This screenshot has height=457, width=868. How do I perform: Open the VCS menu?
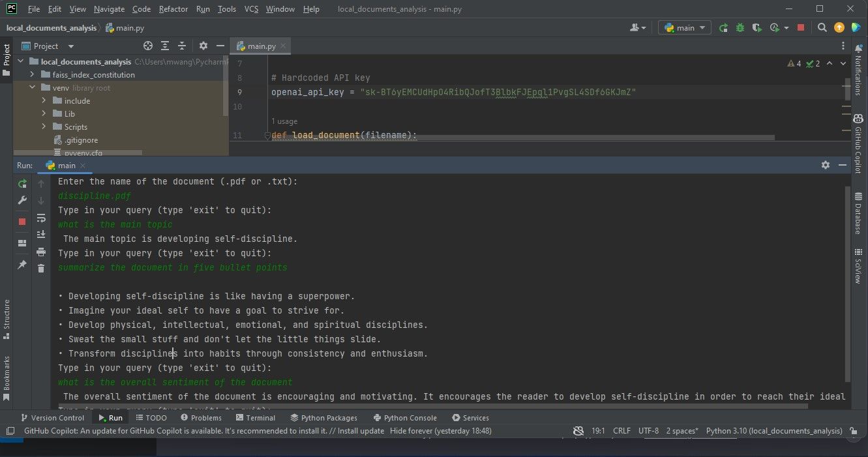(x=250, y=9)
